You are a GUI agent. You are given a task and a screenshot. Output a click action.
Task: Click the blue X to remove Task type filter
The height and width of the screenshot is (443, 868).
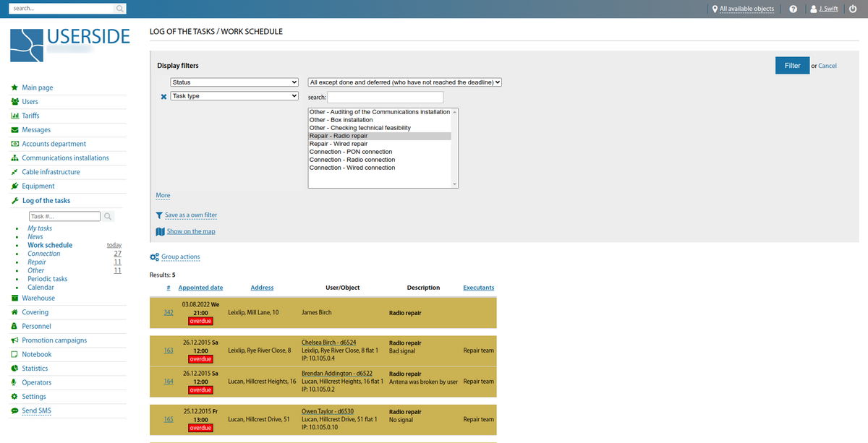[x=163, y=95]
